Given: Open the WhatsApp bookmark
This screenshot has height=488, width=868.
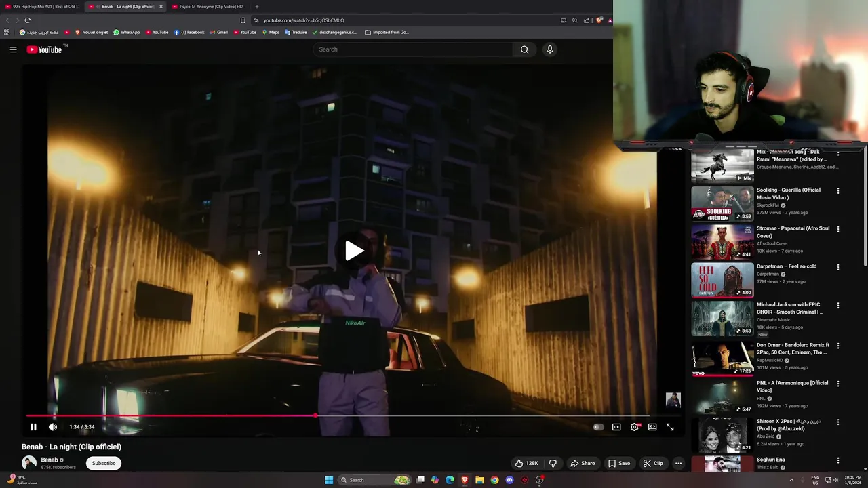Looking at the screenshot, I should 127,32.
